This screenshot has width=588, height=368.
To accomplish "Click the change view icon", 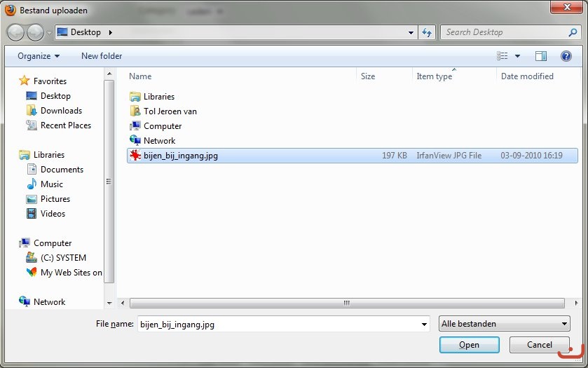I will pos(502,56).
